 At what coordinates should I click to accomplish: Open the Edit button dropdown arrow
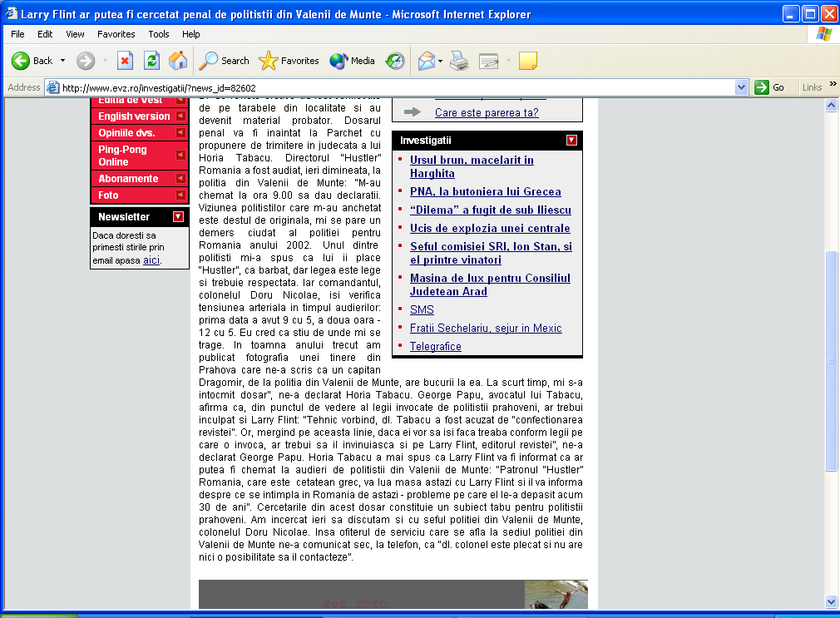tap(508, 61)
